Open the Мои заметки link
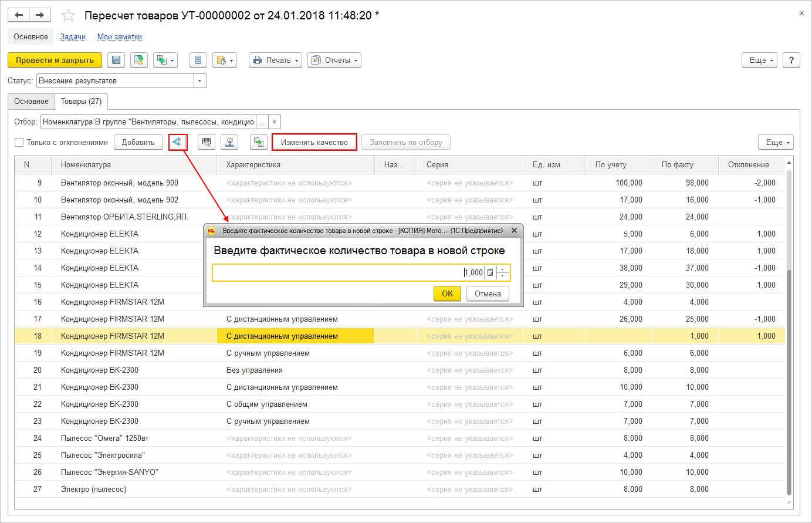 120,36
